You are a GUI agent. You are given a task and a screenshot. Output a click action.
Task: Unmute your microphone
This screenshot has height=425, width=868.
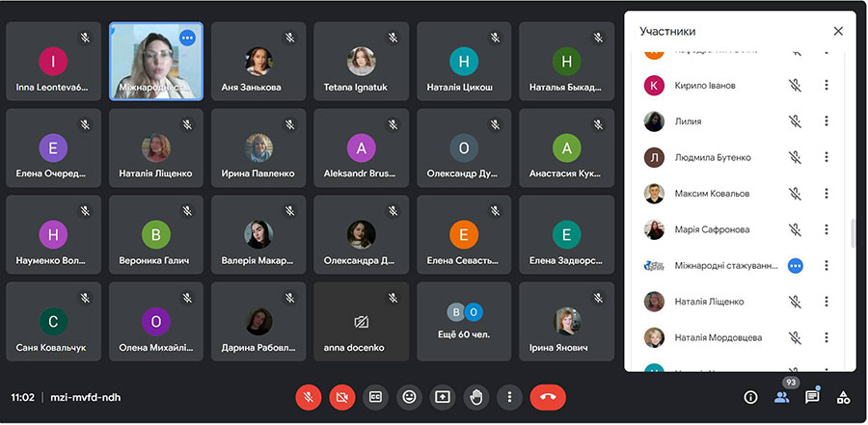(309, 397)
